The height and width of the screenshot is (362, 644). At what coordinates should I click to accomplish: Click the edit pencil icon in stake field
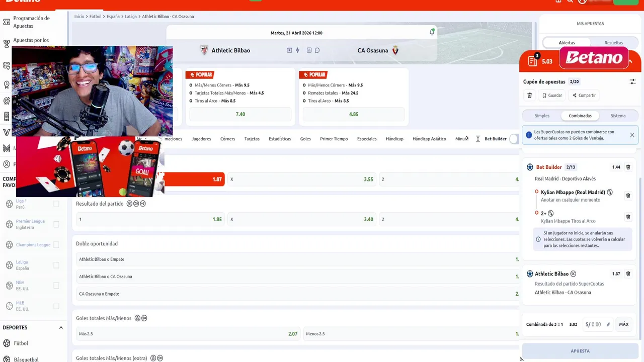click(608, 324)
